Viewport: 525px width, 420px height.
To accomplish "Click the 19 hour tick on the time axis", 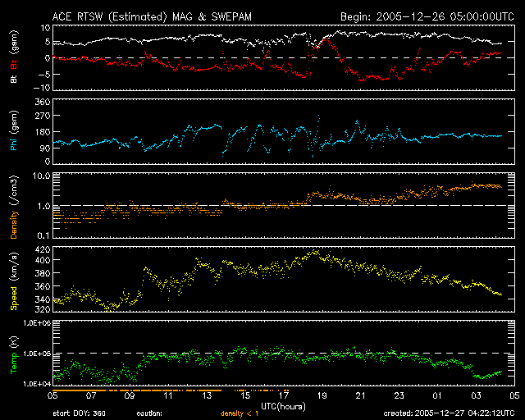I will (322, 396).
